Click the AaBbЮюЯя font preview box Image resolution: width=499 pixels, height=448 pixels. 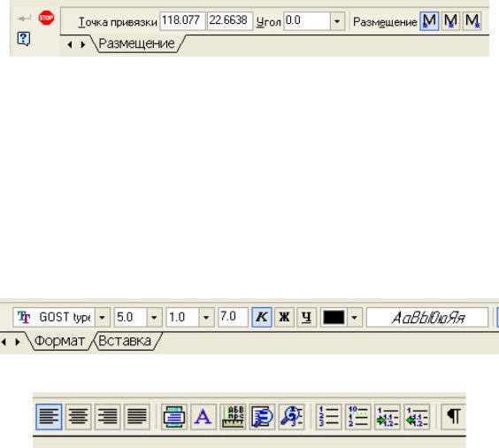click(x=427, y=318)
